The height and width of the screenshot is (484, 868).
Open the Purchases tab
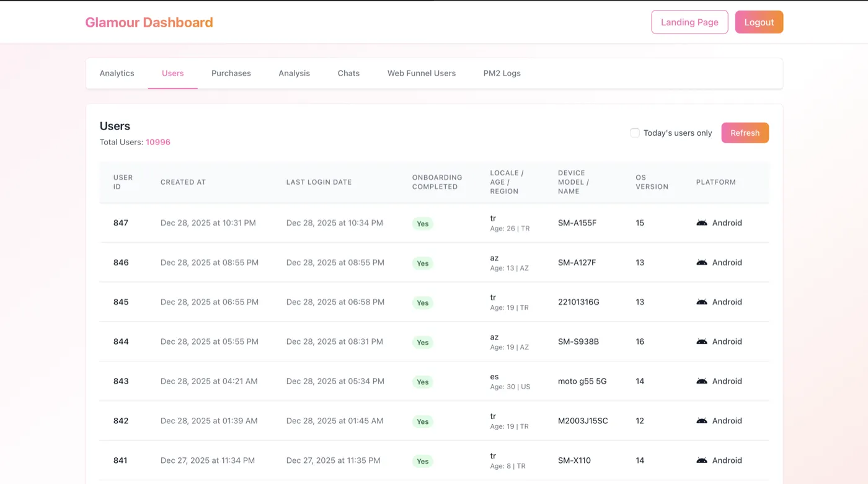pyautogui.click(x=231, y=73)
